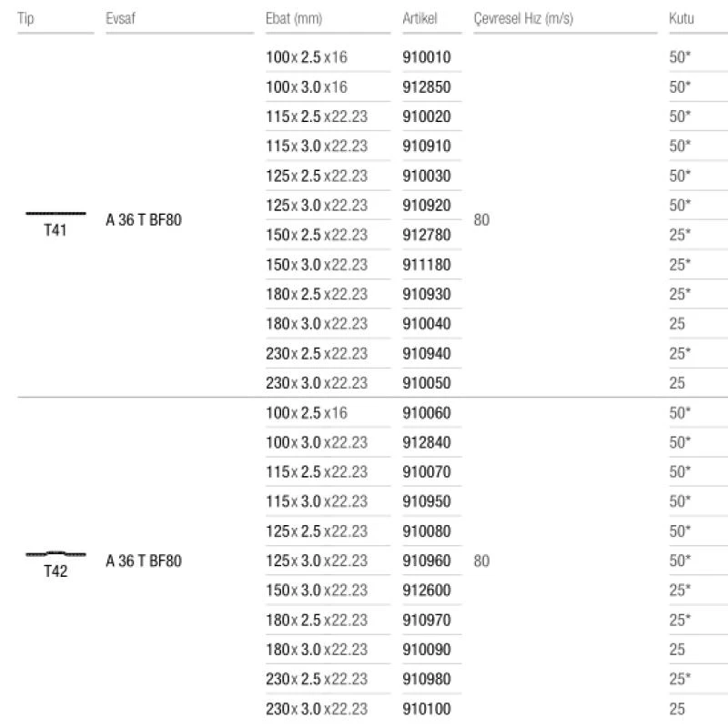This screenshot has width=728, height=728.
Task: Click the T41 A 36 T BF80 specification
Action: pos(144,220)
